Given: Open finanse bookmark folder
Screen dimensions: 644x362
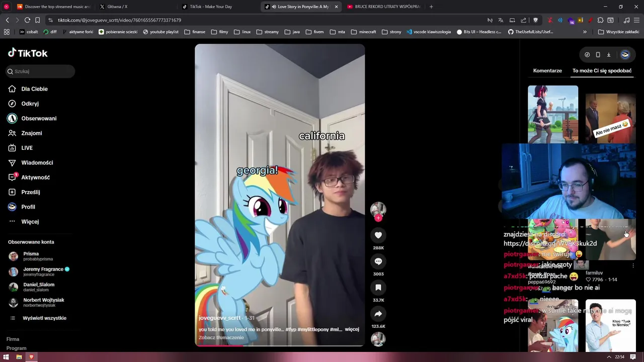Looking at the screenshot, I should click(195, 32).
